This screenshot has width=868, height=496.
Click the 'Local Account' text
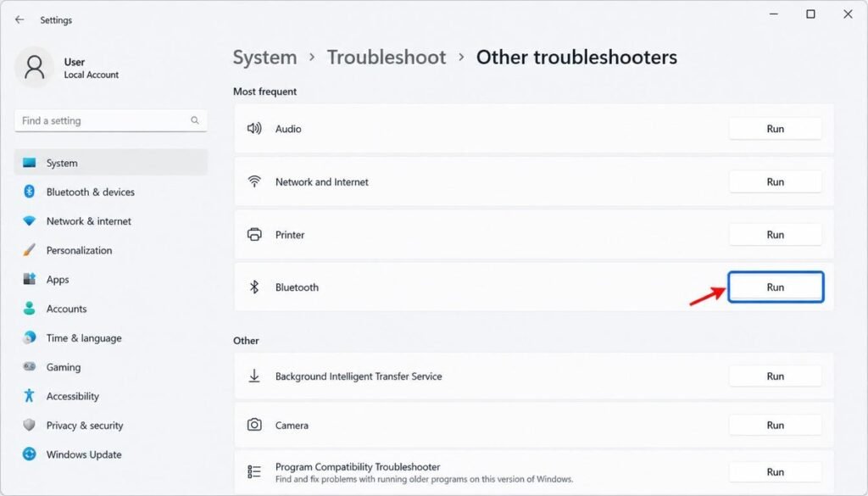click(x=92, y=75)
